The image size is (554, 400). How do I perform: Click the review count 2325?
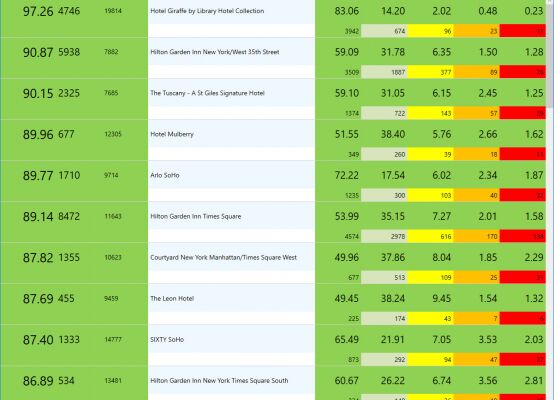[x=69, y=93]
